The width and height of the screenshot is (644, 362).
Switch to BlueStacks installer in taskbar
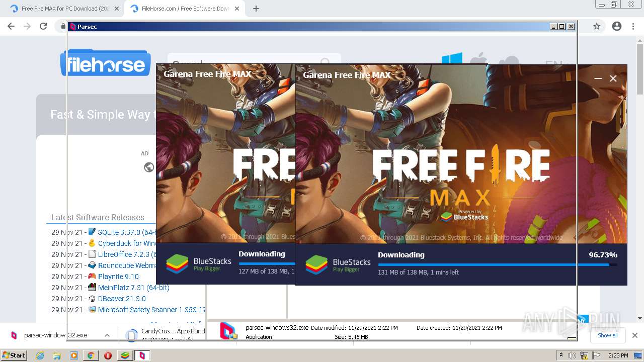(125, 355)
